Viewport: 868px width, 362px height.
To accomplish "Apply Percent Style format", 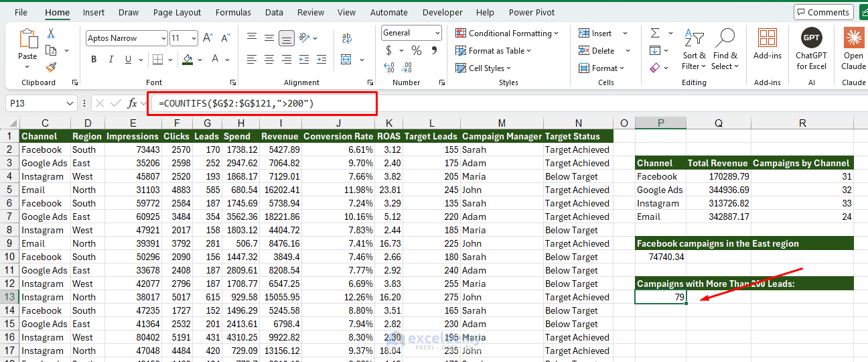I will point(417,50).
